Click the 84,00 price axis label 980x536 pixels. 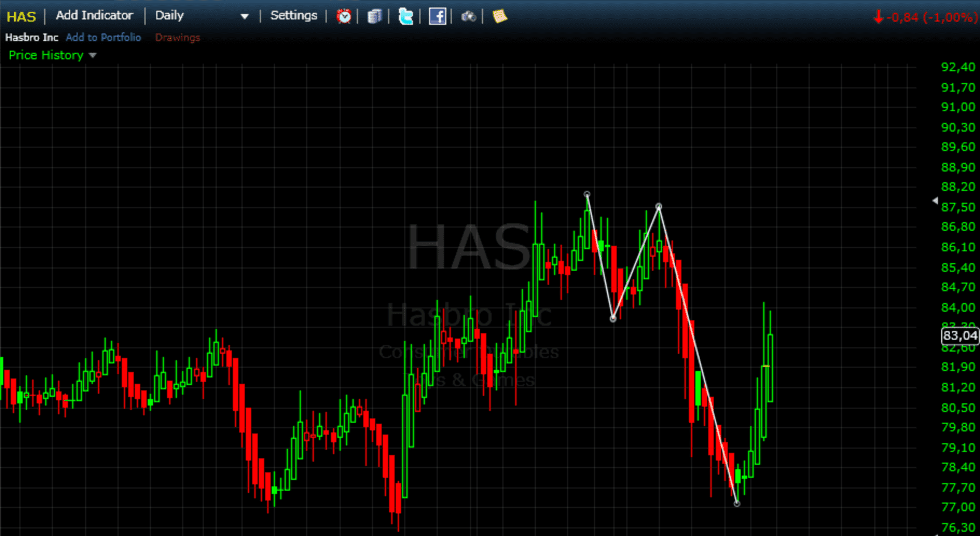click(958, 307)
